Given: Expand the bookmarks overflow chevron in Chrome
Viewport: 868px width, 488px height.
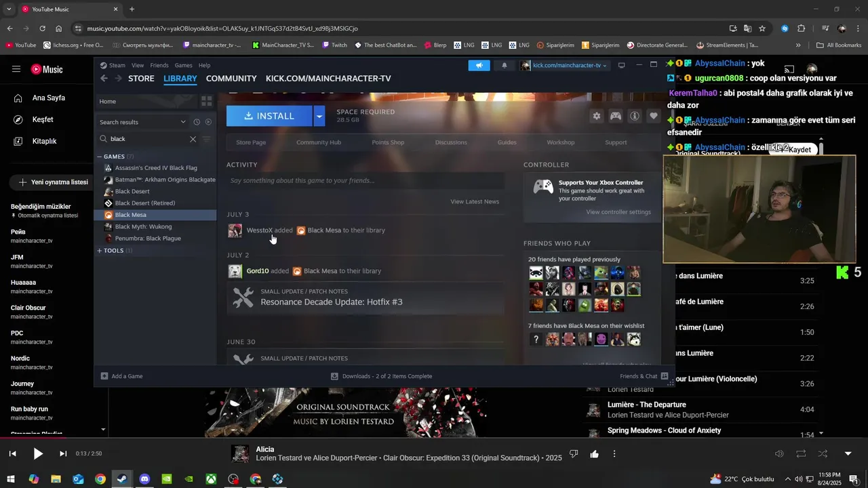Looking at the screenshot, I should coord(798,45).
